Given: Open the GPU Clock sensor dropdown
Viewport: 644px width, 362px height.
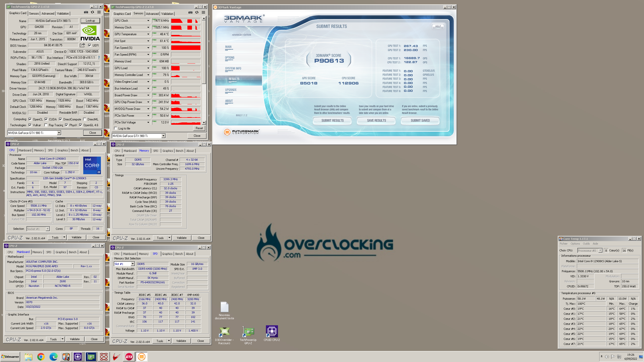Looking at the screenshot, I should pos(148,21).
